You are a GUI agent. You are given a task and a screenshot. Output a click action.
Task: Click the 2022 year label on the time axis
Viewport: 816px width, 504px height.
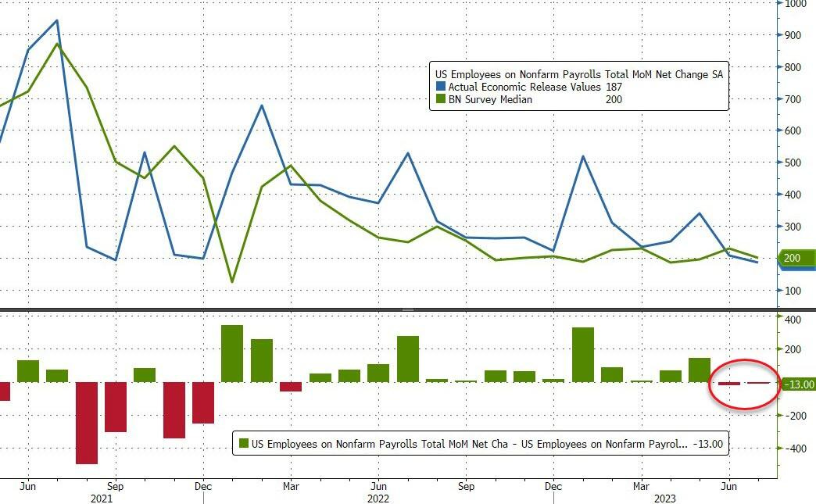point(378,497)
